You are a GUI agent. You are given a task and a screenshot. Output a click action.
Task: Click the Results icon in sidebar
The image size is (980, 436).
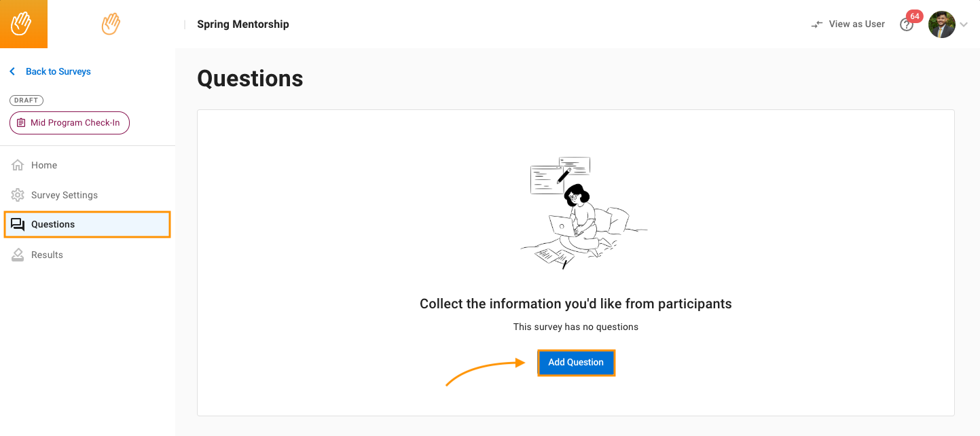point(18,255)
